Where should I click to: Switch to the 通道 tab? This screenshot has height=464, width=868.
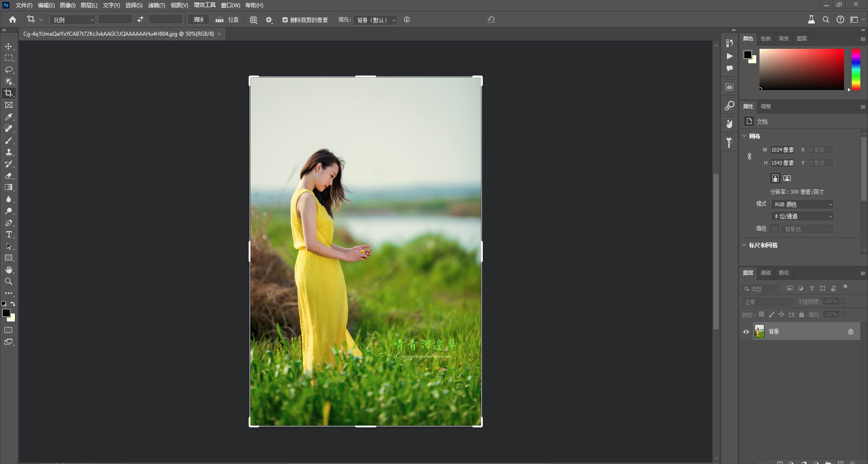pos(766,273)
